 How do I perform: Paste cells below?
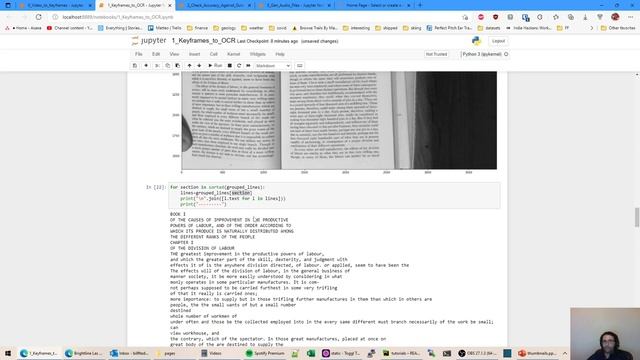coord(178,66)
